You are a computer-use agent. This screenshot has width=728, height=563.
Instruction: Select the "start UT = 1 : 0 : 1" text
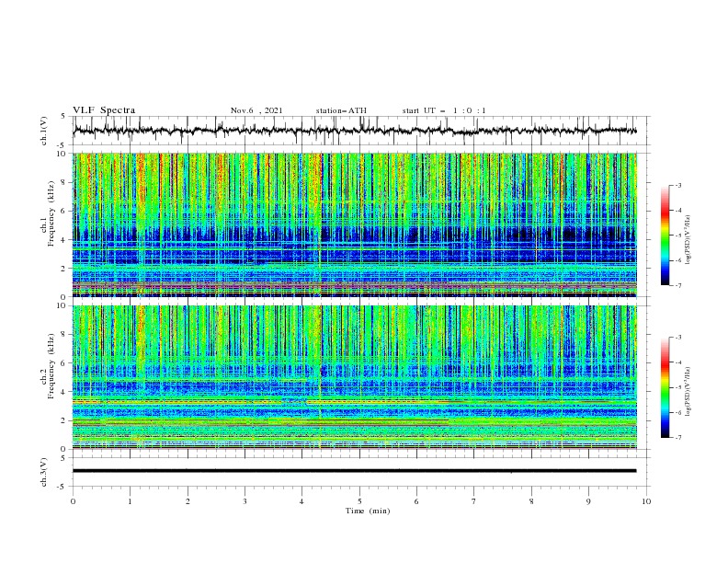[444, 110]
